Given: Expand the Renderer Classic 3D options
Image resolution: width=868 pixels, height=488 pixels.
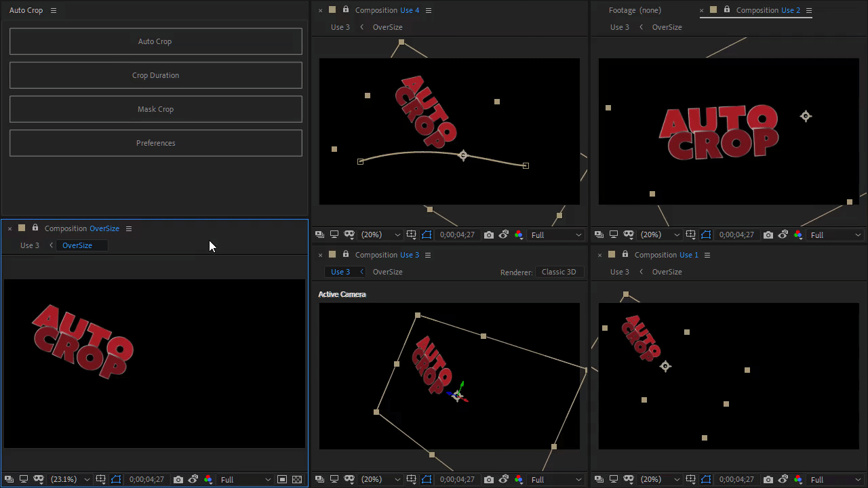Looking at the screenshot, I should coord(559,272).
